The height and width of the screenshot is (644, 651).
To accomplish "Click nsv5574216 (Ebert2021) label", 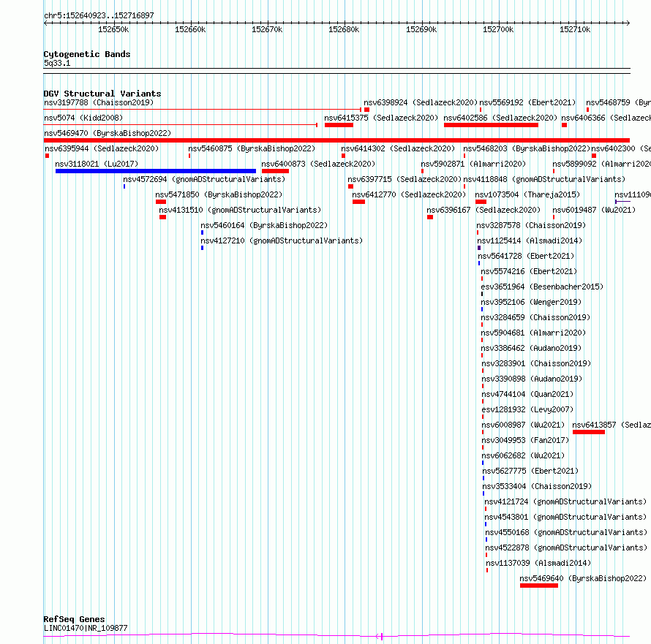I will click(529, 271).
